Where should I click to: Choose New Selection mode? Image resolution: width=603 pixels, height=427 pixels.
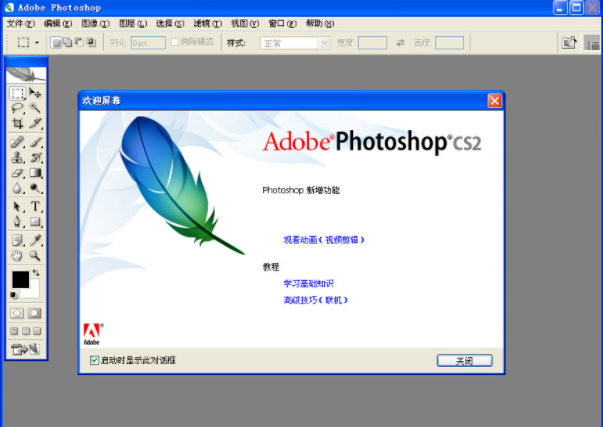(x=56, y=42)
